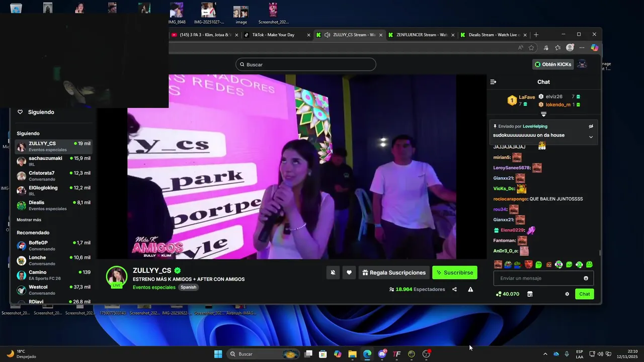Insert the first emote in quick row
The height and width of the screenshot is (362, 644).
498,264
